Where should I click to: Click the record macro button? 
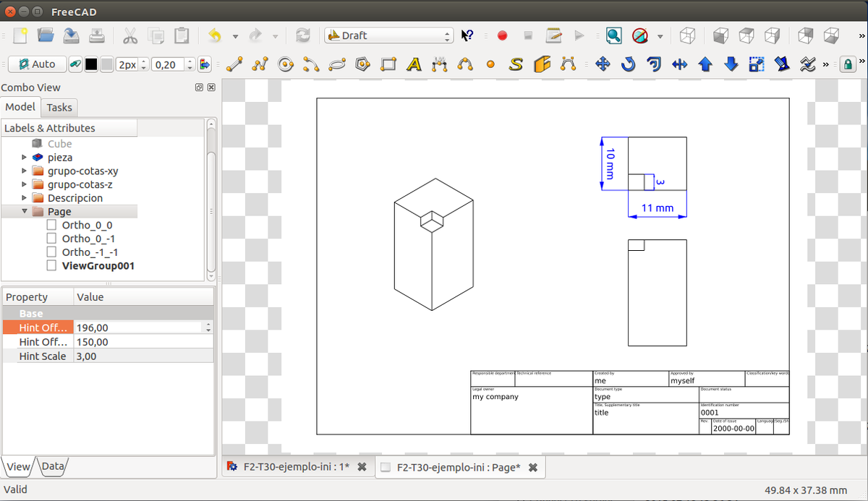(502, 35)
